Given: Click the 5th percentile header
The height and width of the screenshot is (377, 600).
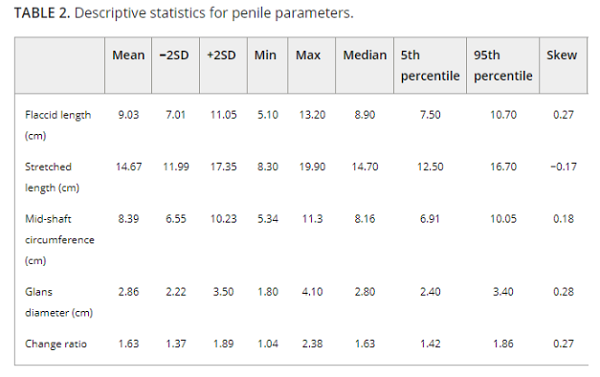Looking at the screenshot, I should pos(430,65).
